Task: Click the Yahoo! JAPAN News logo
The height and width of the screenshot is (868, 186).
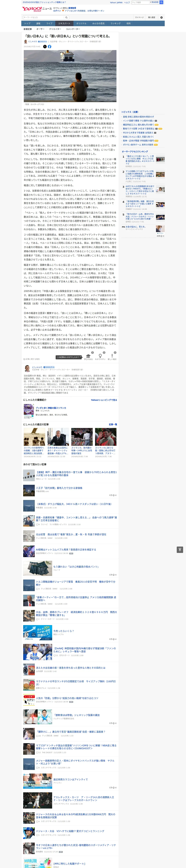Action: click(x=37, y=9)
